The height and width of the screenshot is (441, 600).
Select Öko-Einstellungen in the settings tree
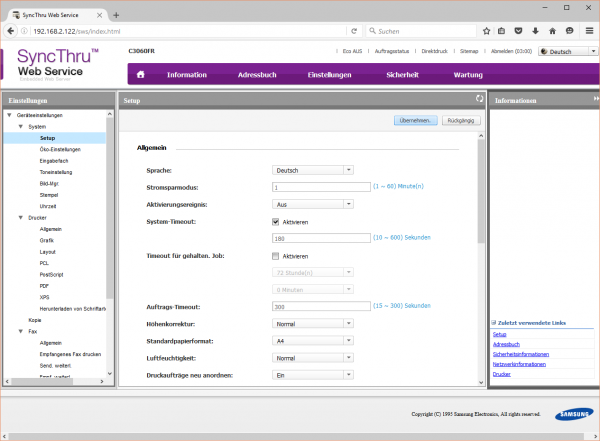pyautogui.click(x=59, y=149)
